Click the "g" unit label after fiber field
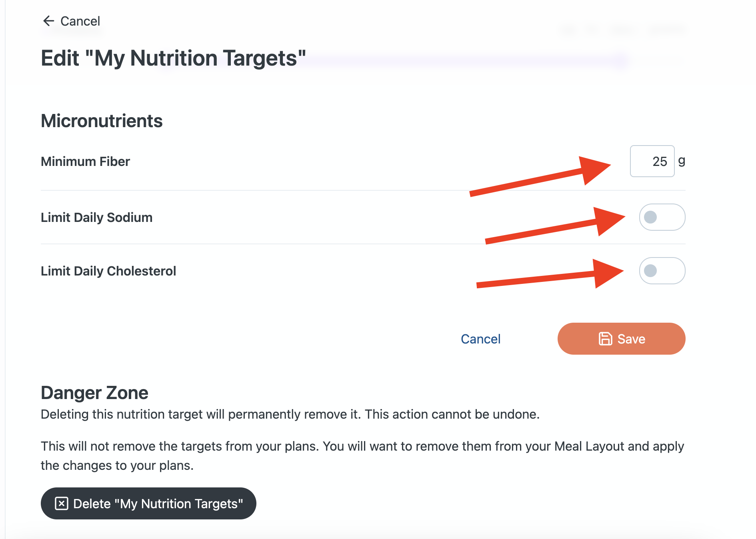 pos(682,161)
